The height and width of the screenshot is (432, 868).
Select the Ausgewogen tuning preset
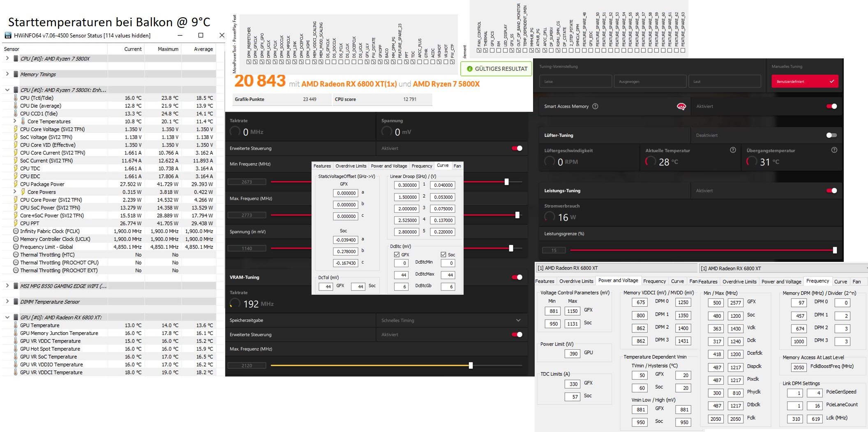(650, 81)
